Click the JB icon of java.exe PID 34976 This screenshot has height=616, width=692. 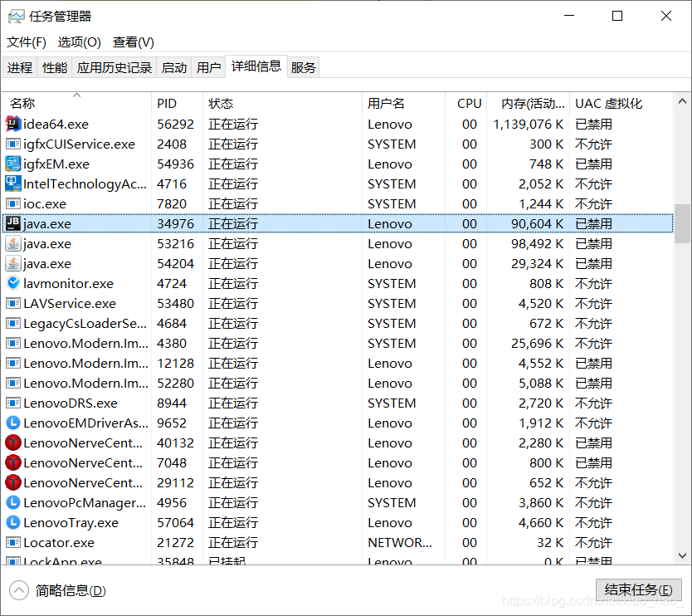click(x=13, y=224)
